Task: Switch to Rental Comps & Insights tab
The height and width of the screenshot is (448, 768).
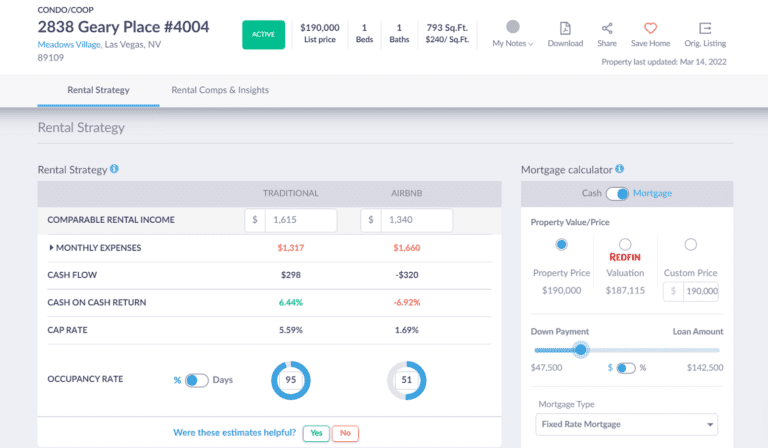Action: [x=220, y=90]
